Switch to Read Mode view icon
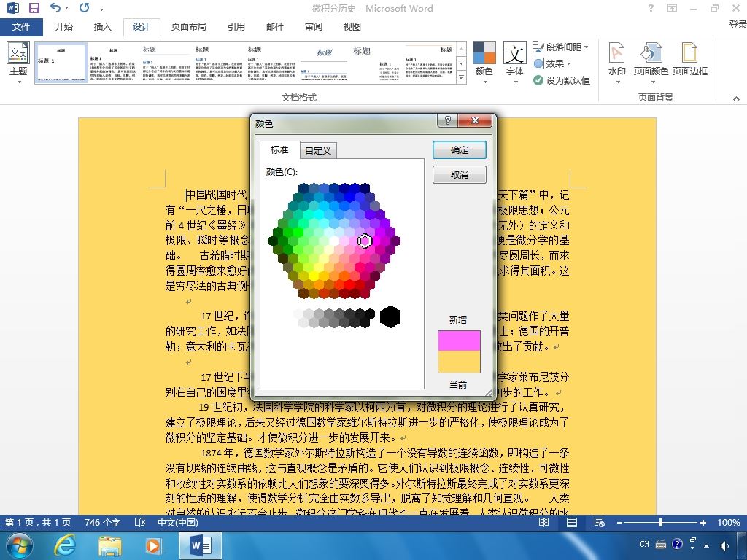The height and width of the screenshot is (560, 747). pos(543,522)
